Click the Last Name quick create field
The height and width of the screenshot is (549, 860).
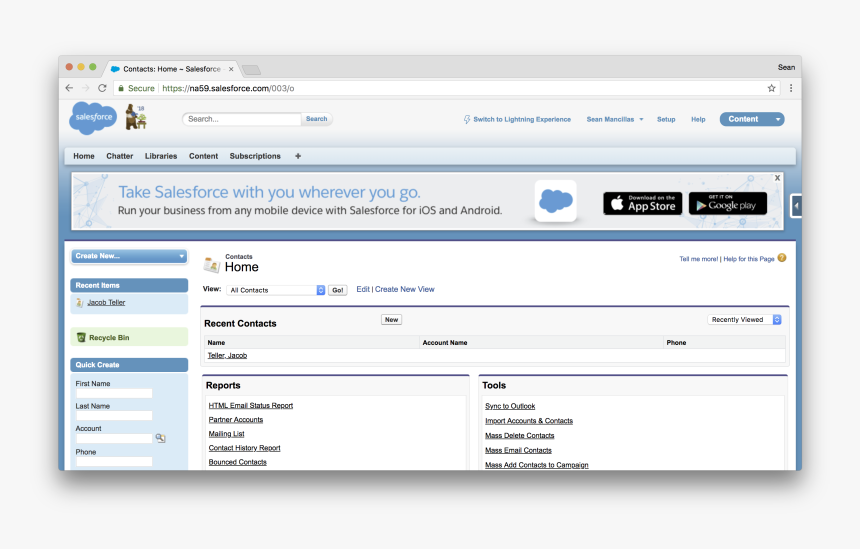tap(114, 416)
